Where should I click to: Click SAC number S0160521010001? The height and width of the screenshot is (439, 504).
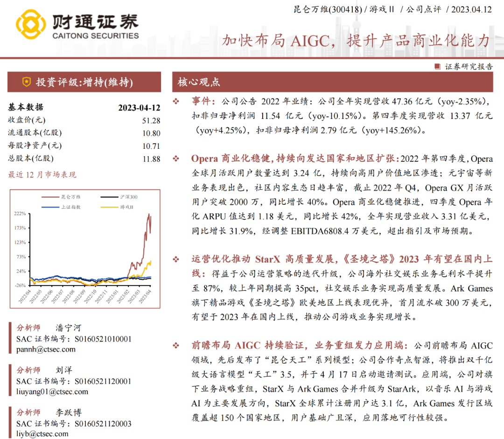click(x=103, y=339)
